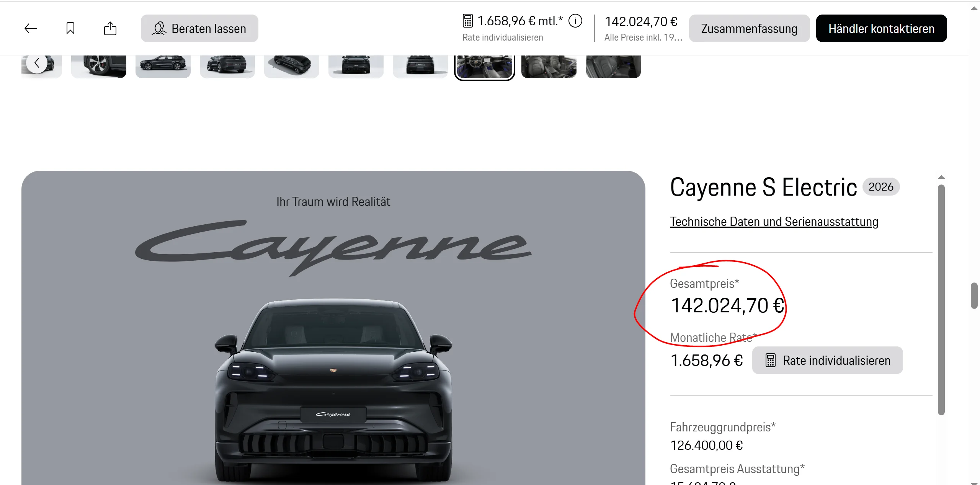This screenshot has height=485, width=980.
Task: Click the Cayenne S Electric heading
Action: (x=763, y=187)
